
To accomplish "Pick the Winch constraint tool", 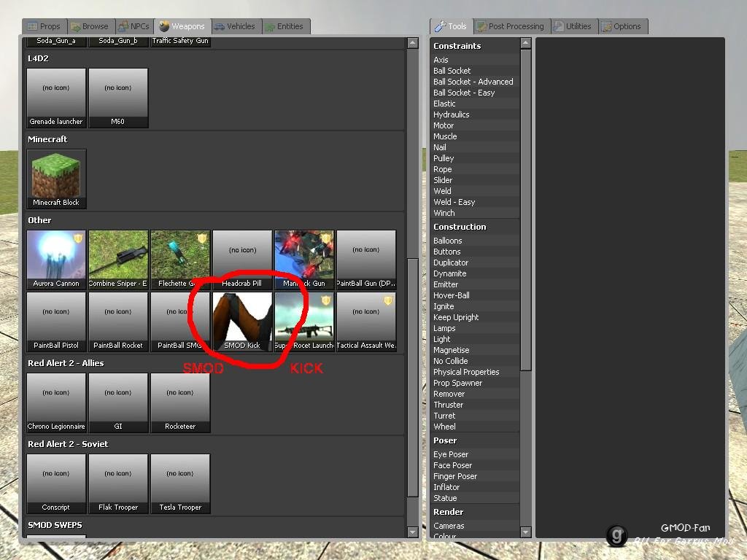I will 474,213.
